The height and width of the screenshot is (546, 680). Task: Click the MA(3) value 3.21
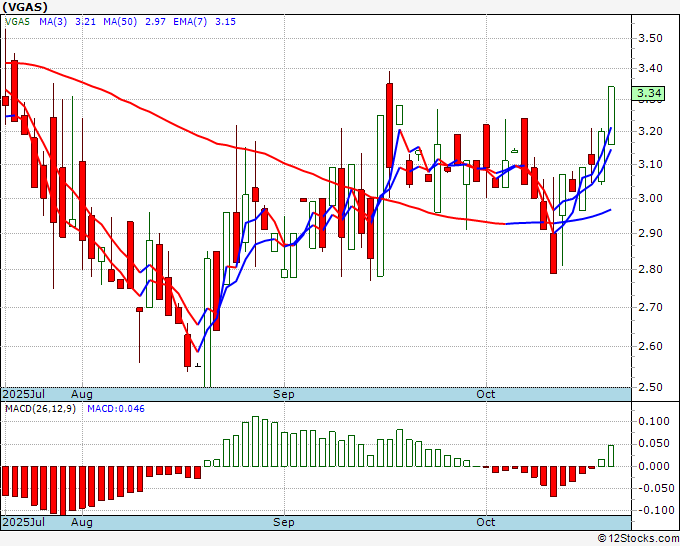coord(85,22)
